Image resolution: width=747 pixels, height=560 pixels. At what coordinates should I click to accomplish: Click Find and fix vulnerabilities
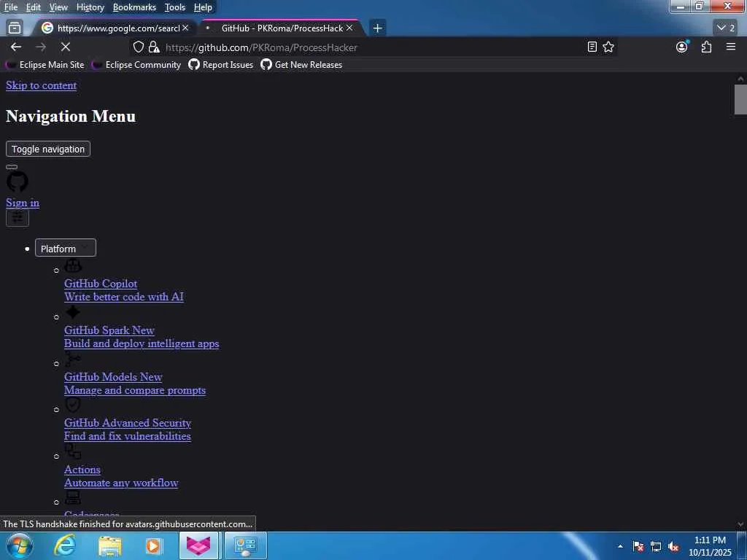128,436
